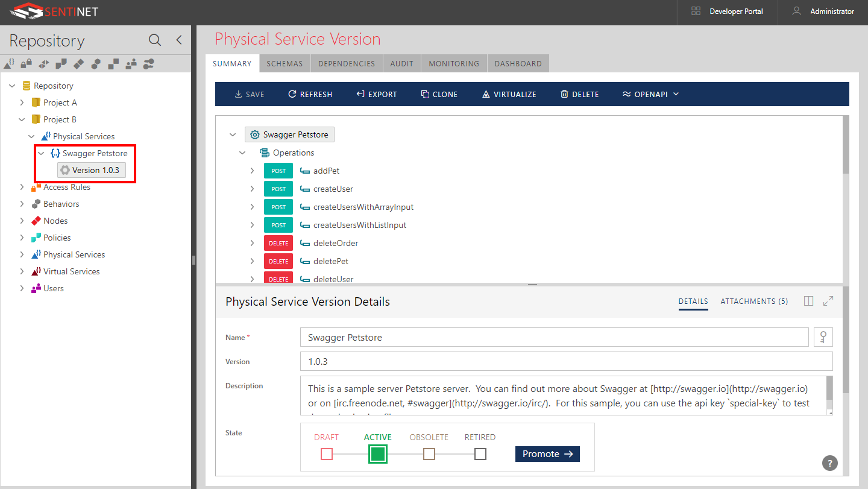
Task: Click the Nodes red diamond tree icon
Action: [x=36, y=221]
